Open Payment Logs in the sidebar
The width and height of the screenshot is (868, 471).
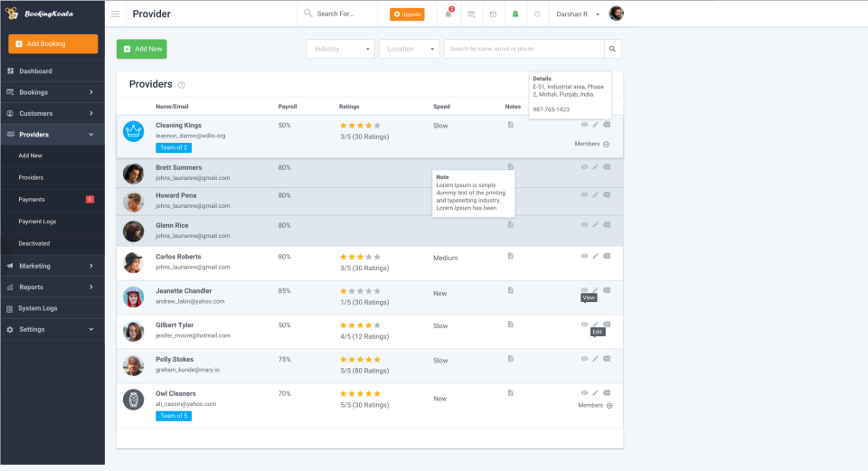(37, 221)
